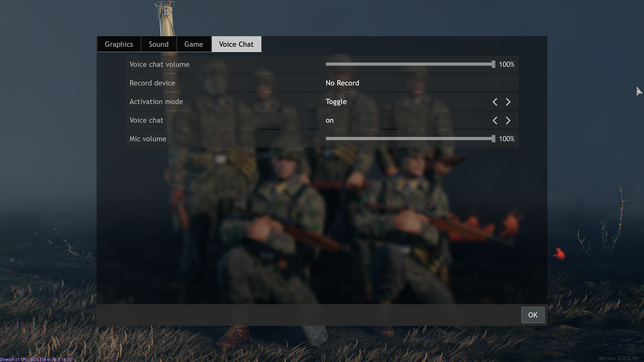Click the Voice chat 'on' value
Screen dimensions: 644x362
point(330,120)
